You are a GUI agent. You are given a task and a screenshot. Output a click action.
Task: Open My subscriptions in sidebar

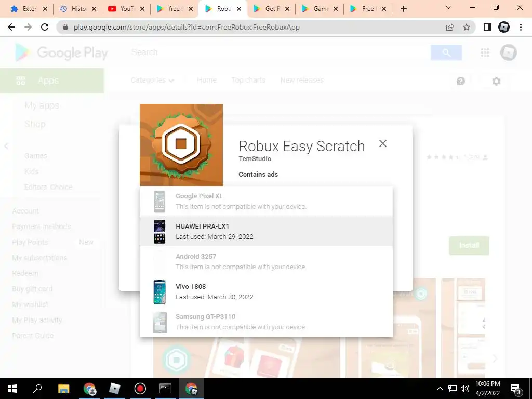coord(39,258)
